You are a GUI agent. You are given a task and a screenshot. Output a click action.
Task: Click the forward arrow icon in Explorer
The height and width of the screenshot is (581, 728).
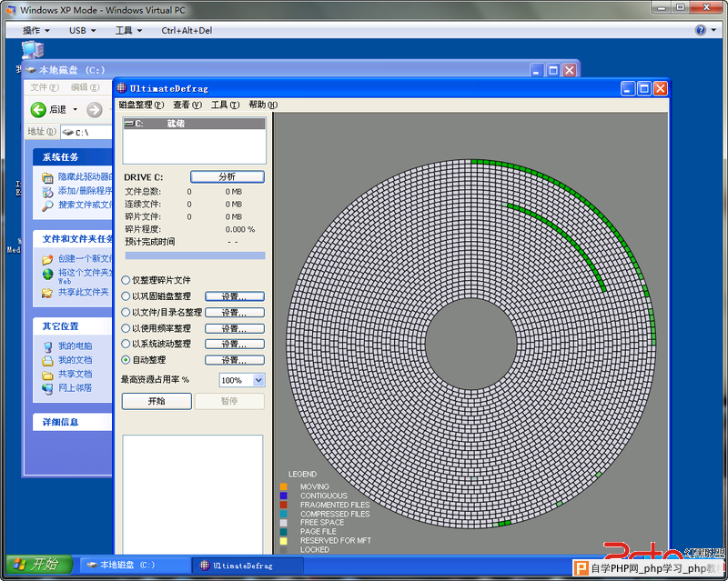[x=95, y=110]
